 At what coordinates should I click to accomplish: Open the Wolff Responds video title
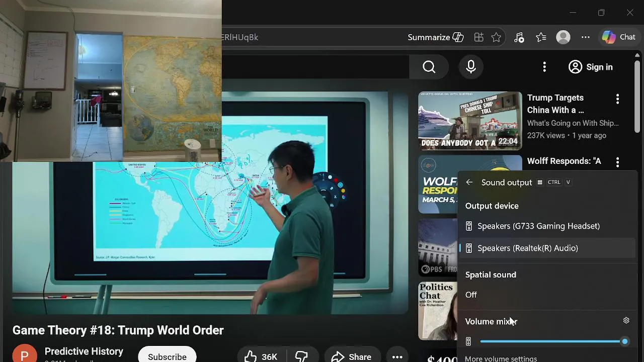(x=564, y=161)
